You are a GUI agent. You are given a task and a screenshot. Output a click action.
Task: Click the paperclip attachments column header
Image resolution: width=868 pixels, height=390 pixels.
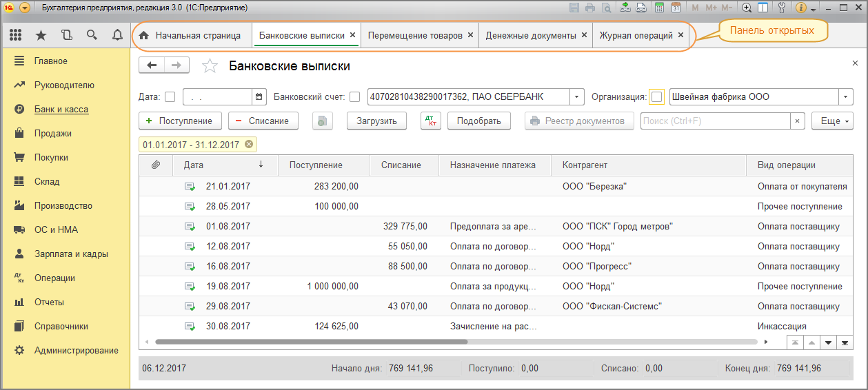point(156,165)
